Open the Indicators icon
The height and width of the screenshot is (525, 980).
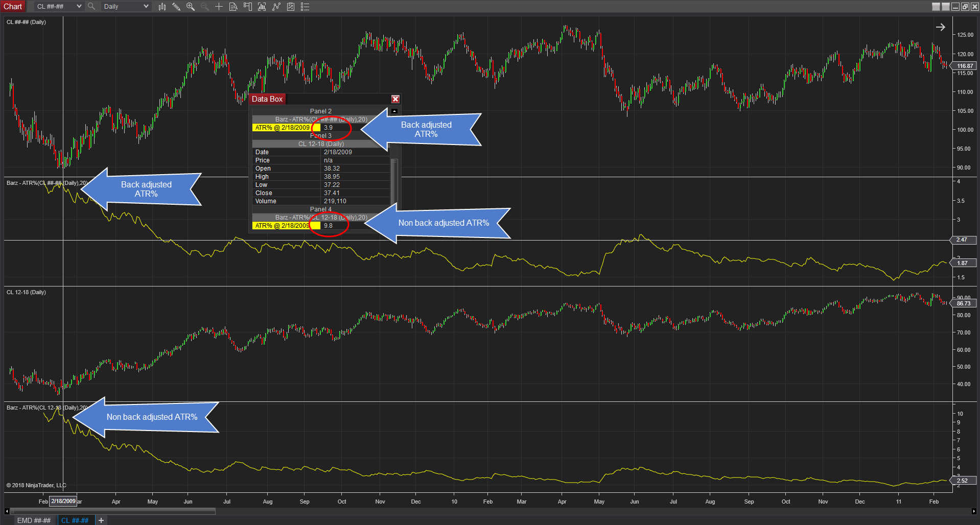tap(276, 7)
